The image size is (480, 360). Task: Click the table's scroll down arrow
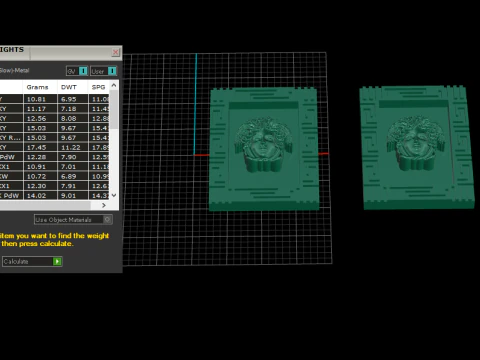(x=114, y=195)
